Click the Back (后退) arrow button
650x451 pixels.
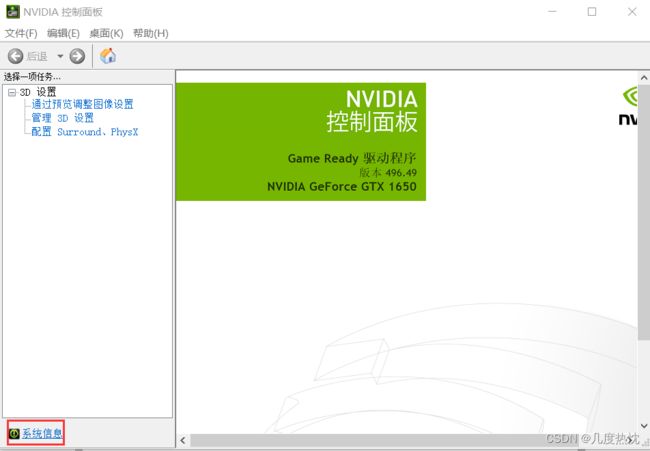click(16, 56)
